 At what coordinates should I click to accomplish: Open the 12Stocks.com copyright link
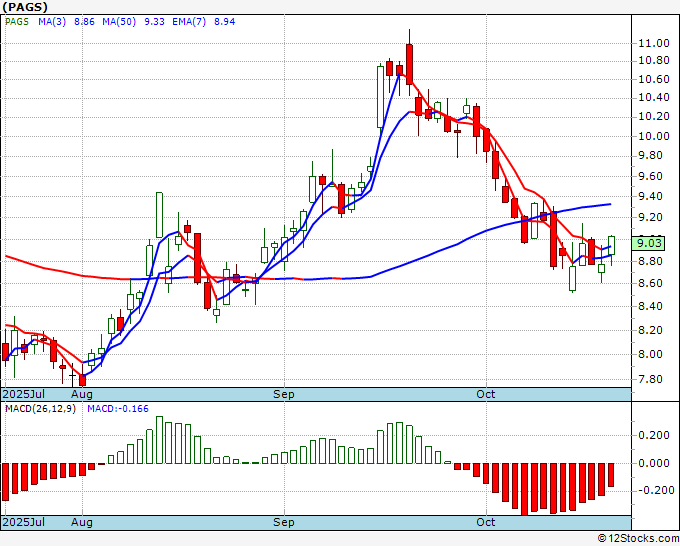(x=638, y=539)
